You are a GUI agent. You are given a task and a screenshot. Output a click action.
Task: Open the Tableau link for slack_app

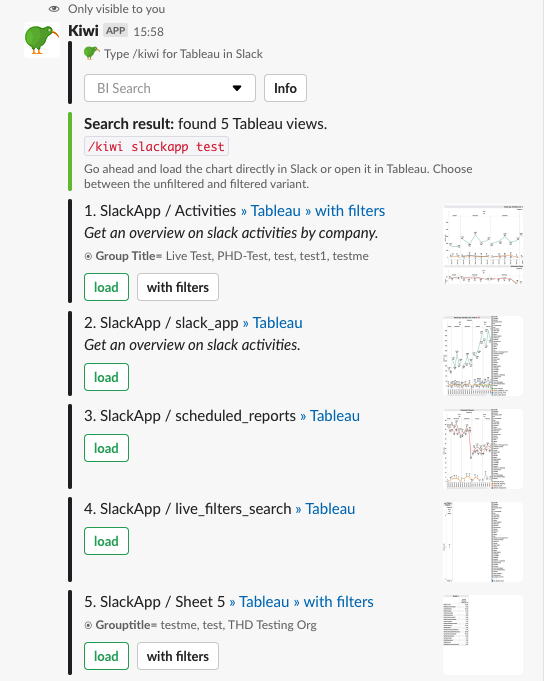point(277,323)
